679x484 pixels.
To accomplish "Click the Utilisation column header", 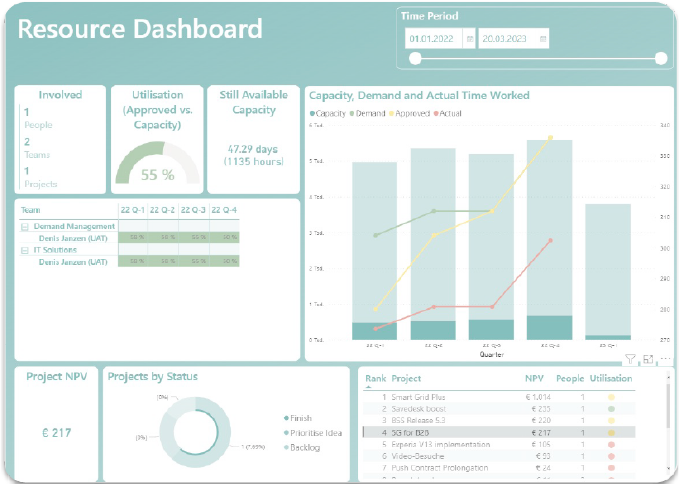I will point(611,379).
